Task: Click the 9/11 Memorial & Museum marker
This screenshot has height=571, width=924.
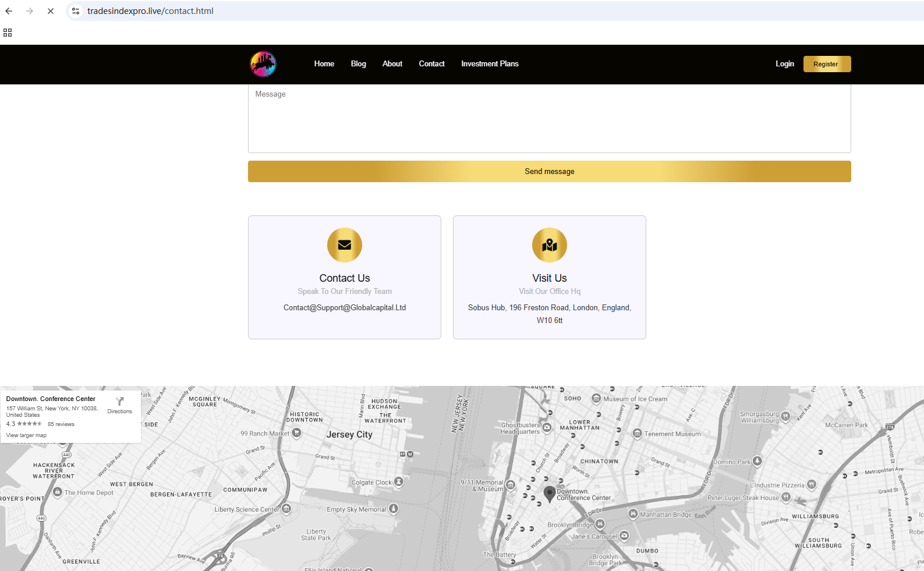Action: (511, 485)
